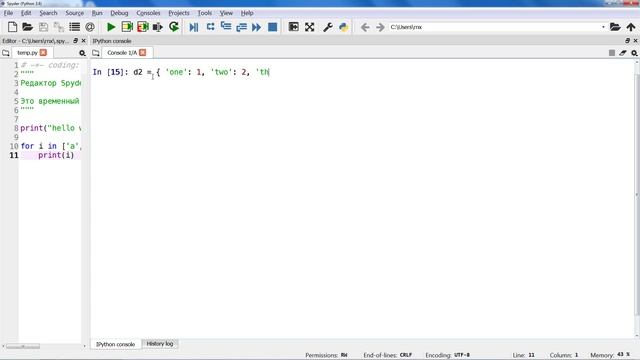Image resolution: width=640 pixels, height=360 pixels.
Task: Close the Console 1/A tab
Action: click(142, 53)
